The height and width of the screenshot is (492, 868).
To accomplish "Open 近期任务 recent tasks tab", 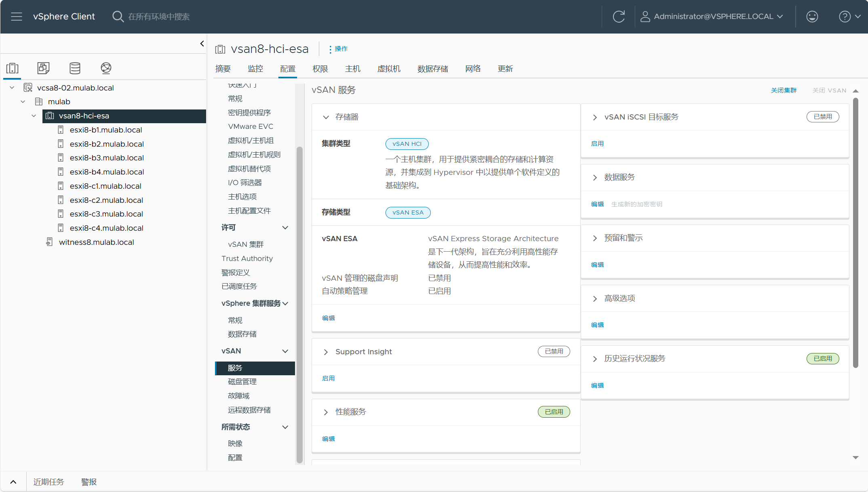I will (48, 482).
